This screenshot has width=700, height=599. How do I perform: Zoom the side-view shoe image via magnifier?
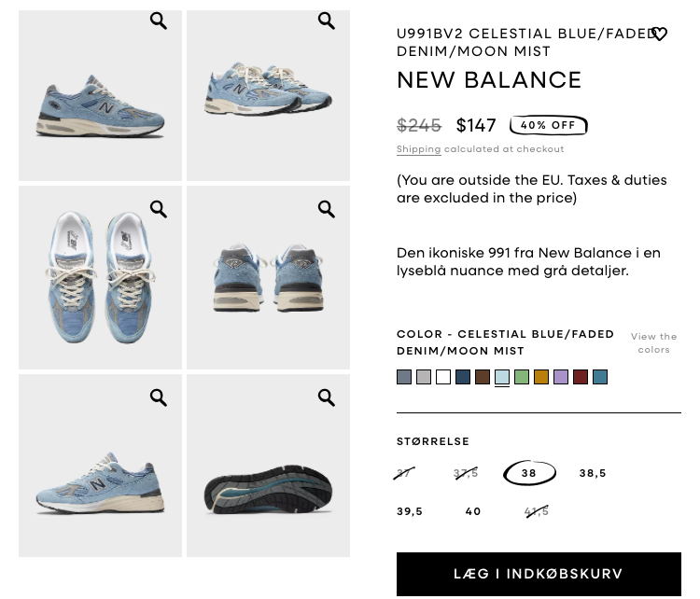(x=159, y=21)
